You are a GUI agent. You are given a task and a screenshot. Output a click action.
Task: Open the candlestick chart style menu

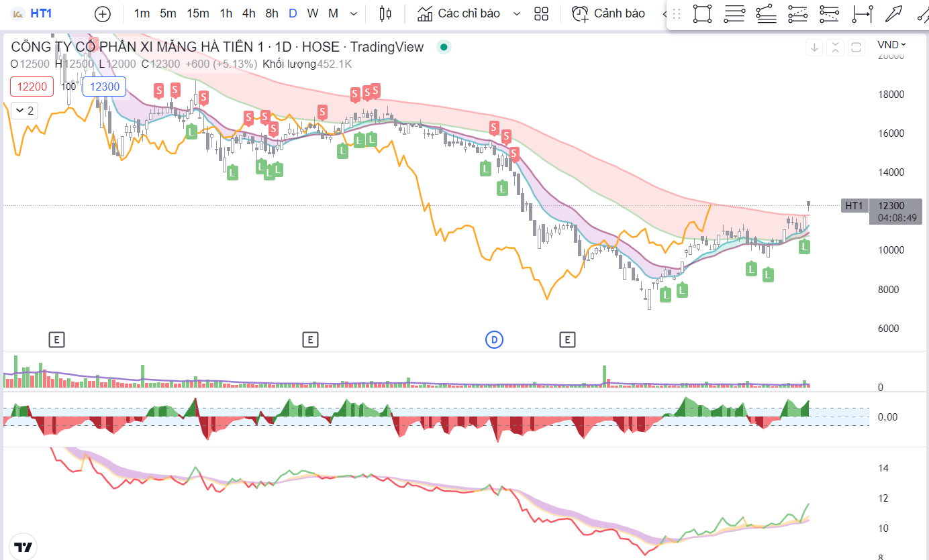(x=385, y=13)
